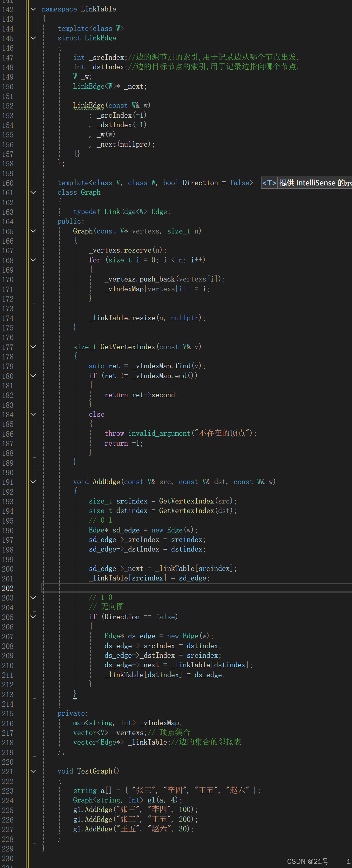Click '_vertexs.push_back(vertexs[i]);' statement
This screenshot has width=352, height=868.
click(x=165, y=279)
